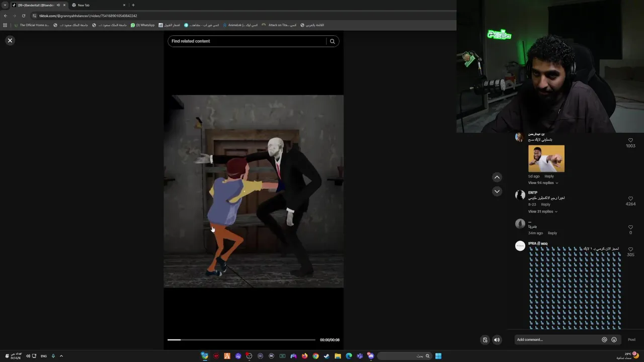Go to next video with down arrow
Screen dimensions: 644x362
[x=497, y=192]
